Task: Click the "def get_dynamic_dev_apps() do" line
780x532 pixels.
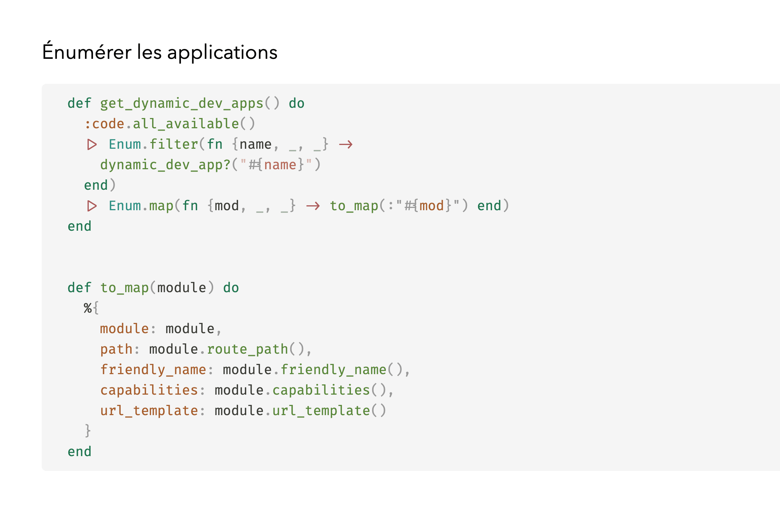Action: coord(186,103)
